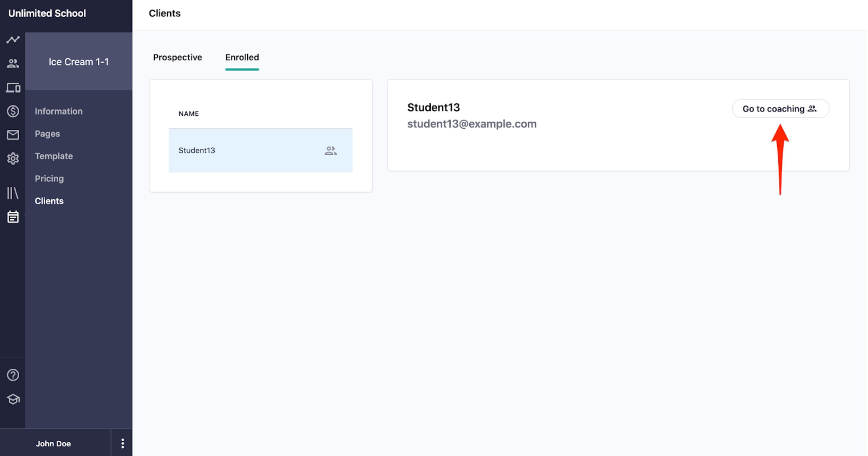Switch to the Prospective tab
Viewport: 868px width, 456px height.
(x=177, y=57)
